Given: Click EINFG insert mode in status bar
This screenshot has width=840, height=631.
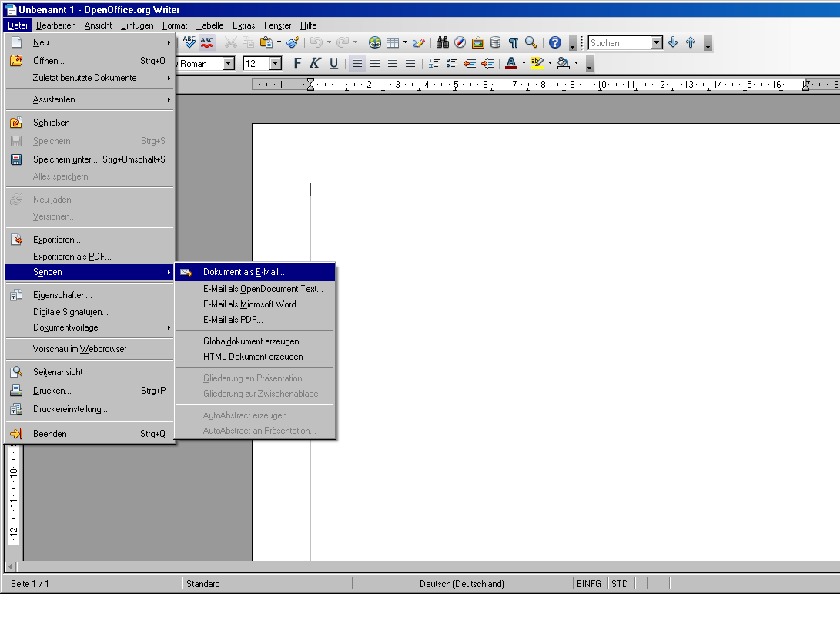Looking at the screenshot, I should click(x=589, y=584).
